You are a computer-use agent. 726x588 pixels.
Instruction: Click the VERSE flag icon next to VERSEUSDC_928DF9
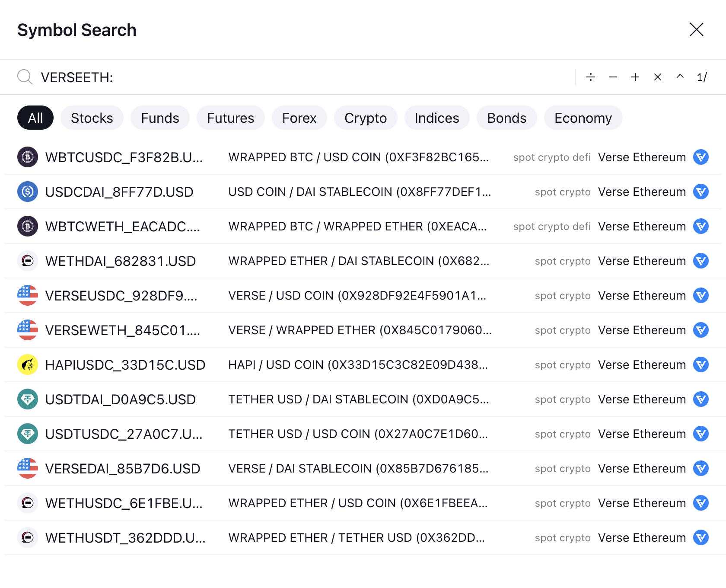[27, 295]
